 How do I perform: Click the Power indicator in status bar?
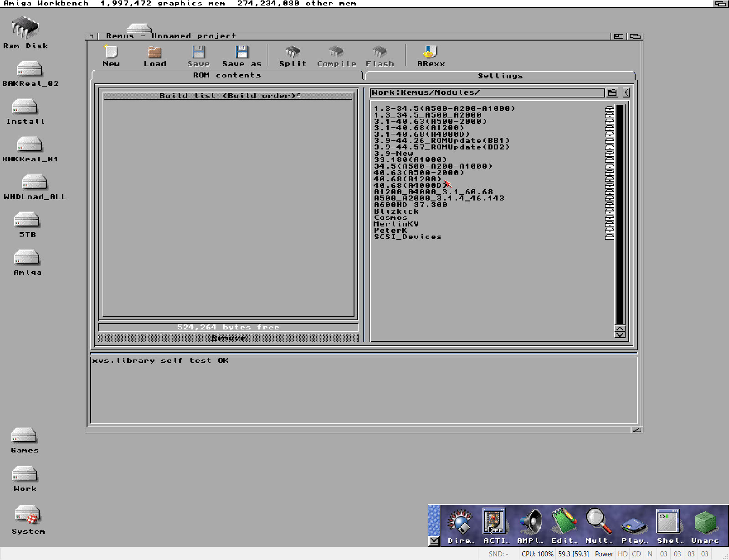(604, 554)
